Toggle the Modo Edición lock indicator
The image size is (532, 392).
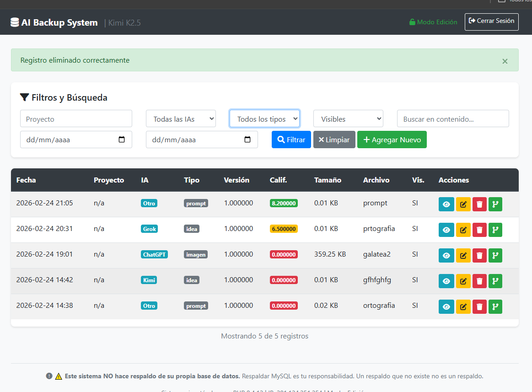433,22
